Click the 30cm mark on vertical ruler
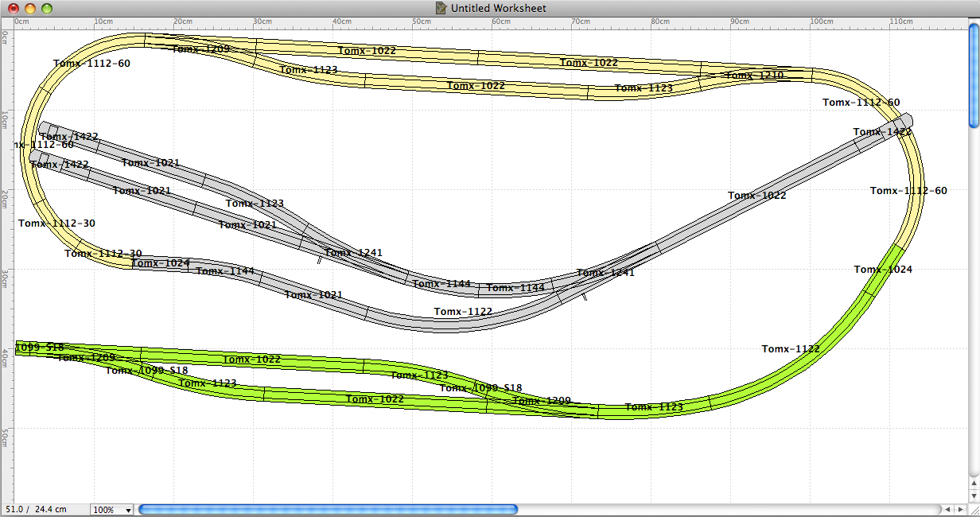The width and height of the screenshot is (980, 517). pos(5,278)
